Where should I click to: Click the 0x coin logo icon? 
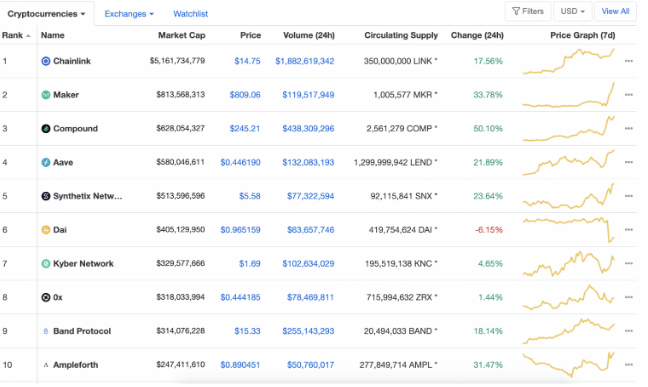[46, 298]
